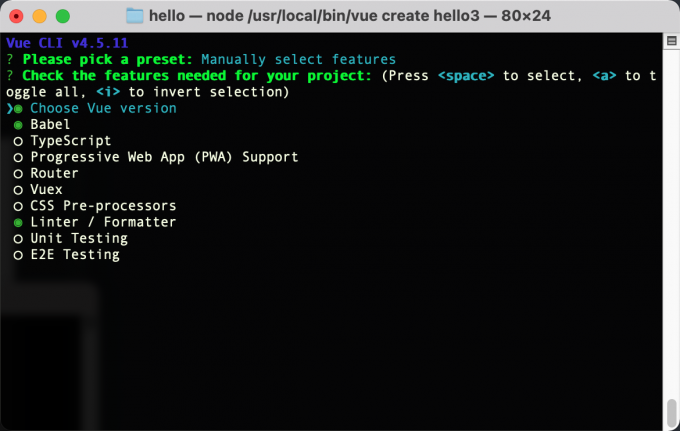Click the 'TypeScript' label
680x431 pixels.
pos(71,140)
